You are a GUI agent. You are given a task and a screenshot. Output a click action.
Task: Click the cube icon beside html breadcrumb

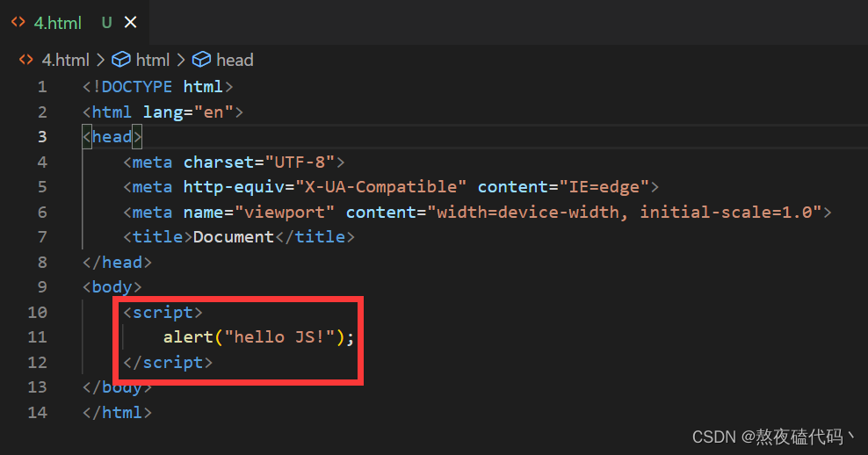(x=121, y=60)
